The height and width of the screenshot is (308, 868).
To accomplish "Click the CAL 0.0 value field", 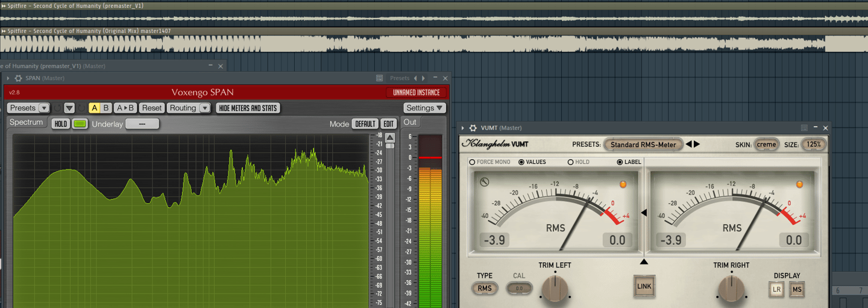I will tap(520, 289).
